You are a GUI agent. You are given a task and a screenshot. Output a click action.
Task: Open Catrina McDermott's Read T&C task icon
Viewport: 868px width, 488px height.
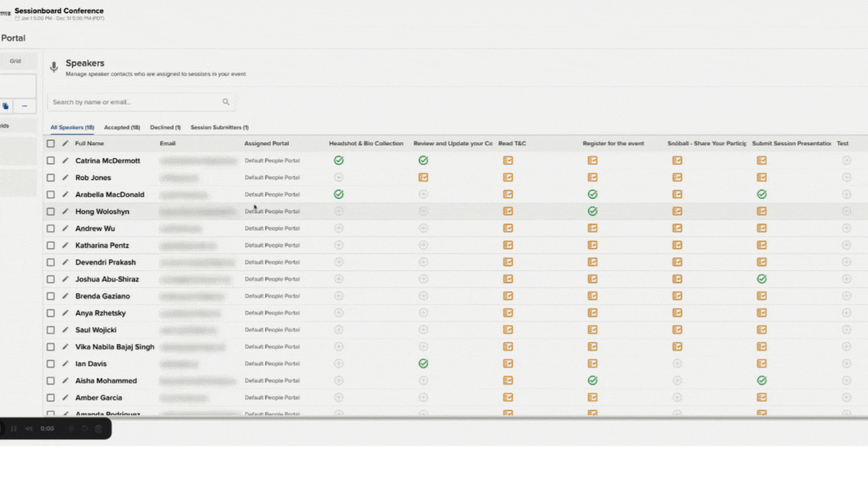point(508,160)
